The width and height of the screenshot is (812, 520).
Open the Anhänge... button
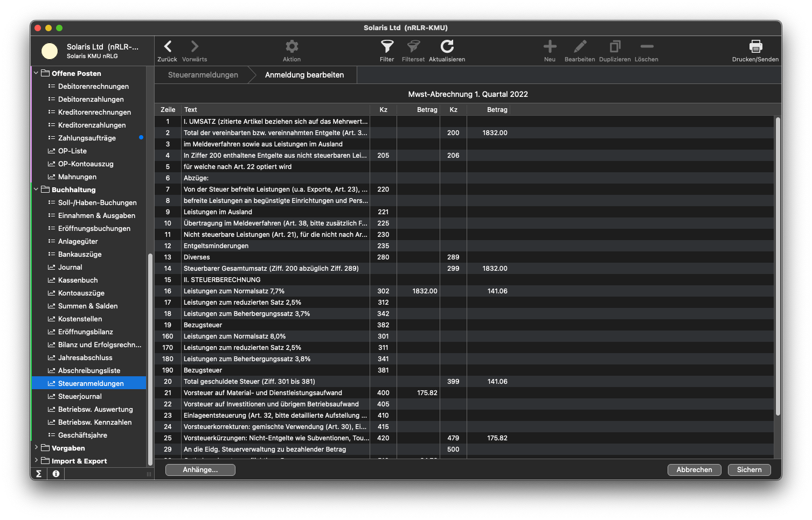coord(200,470)
